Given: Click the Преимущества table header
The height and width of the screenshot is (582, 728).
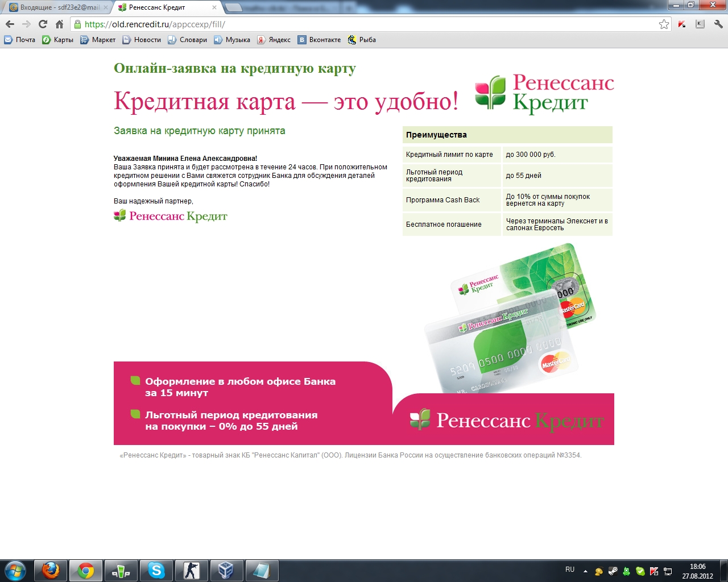Looking at the screenshot, I should pyautogui.click(x=507, y=135).
